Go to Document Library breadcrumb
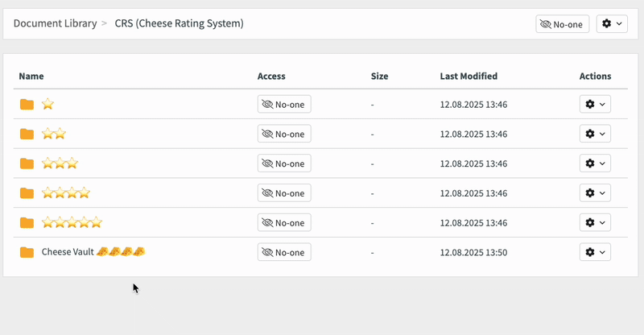 (54, 23)
